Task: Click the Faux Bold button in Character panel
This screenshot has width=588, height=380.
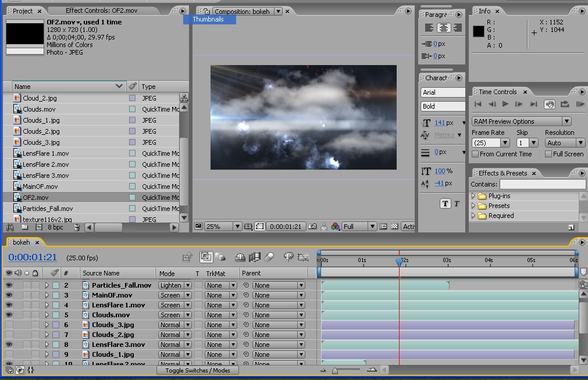Action: click(445, 203)
